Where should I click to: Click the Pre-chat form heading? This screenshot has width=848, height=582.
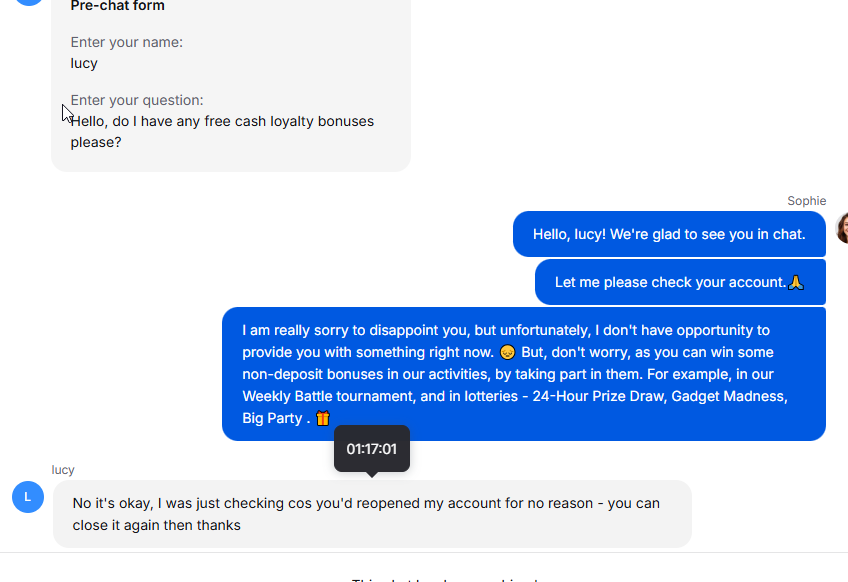tap(117, 6)
